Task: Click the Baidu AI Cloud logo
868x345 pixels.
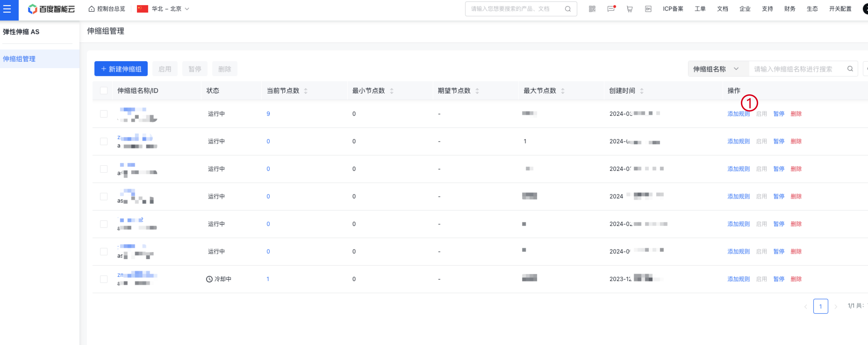Action: pos(52,9)
